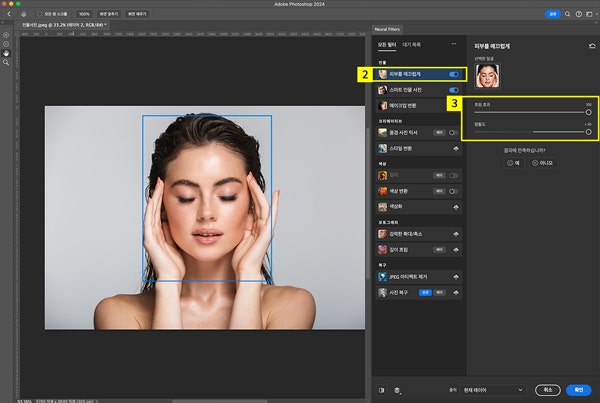The height and width of the screenshot is (403, 600).
Task: Click the layer stack icon at panel bottom
Action: pos(397,389)
